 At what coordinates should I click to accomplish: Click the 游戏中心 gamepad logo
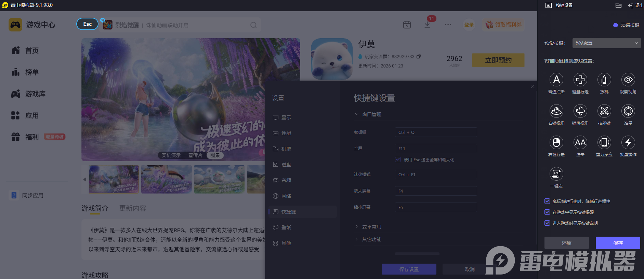click(x=15, y=25)
